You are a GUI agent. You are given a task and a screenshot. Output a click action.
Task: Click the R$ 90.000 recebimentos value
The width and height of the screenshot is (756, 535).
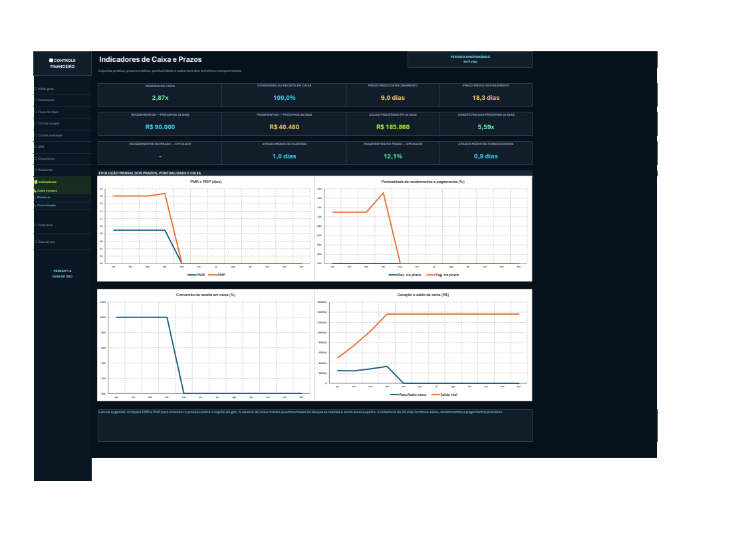coord(160,127)
